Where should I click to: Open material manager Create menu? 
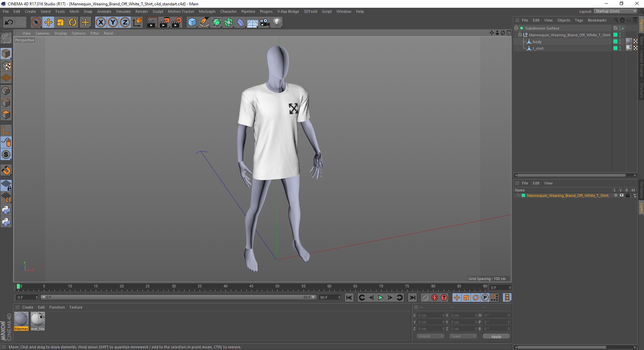click(x=28, y=307)
